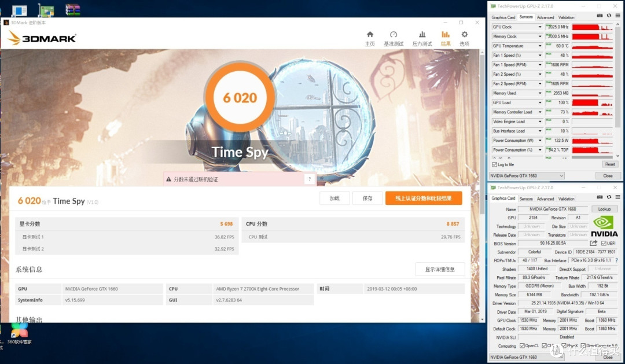Open the desktop icon with green circuit board
This screenshot has height=364, width=625.
46,10
